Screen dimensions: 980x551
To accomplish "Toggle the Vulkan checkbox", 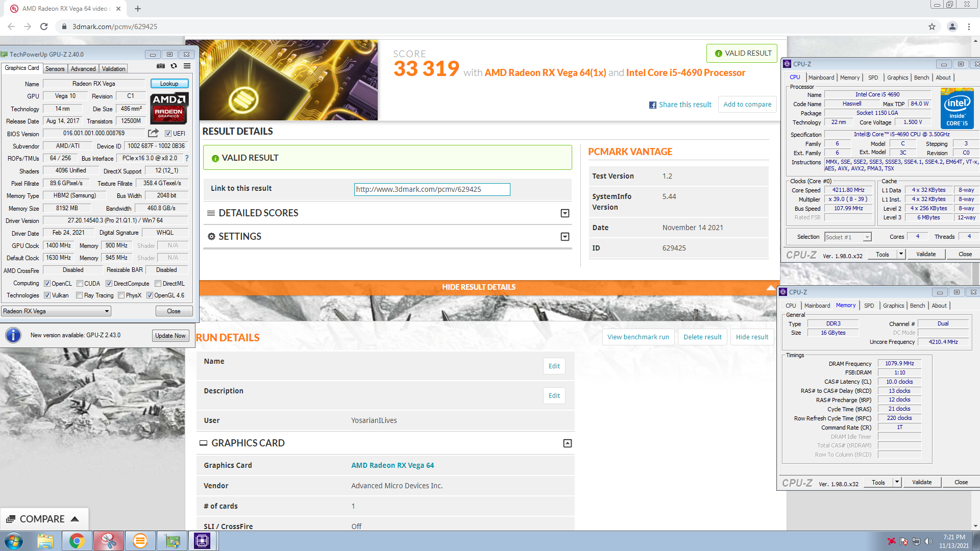I will (x=47, y=295).
